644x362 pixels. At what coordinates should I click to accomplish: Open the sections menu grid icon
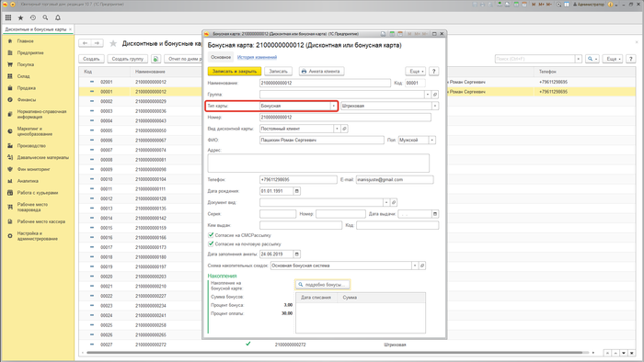coord(8,17)
